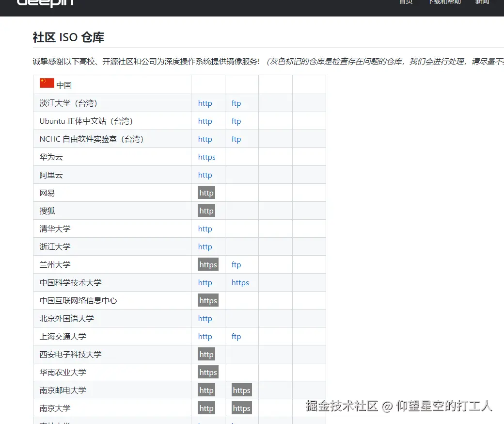The image size is (504, 424).
Task: Select the NCHC 自由软件实验室 (台湾) name
Action: pyautogui.click(x=92, y=139)
